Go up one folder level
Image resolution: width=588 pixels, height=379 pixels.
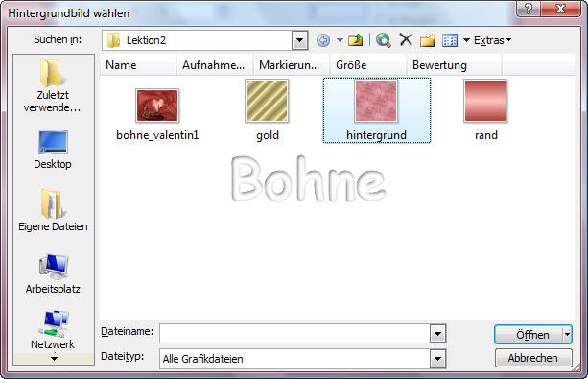[355, 39]
